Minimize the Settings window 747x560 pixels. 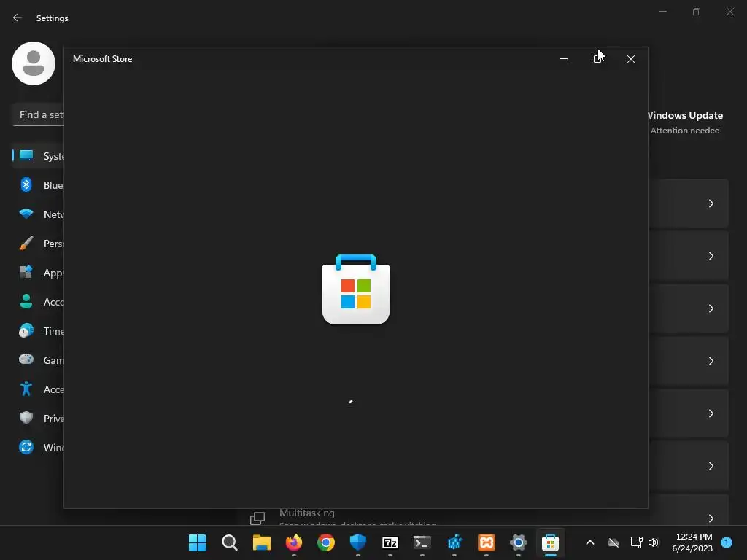click(662, 12)
